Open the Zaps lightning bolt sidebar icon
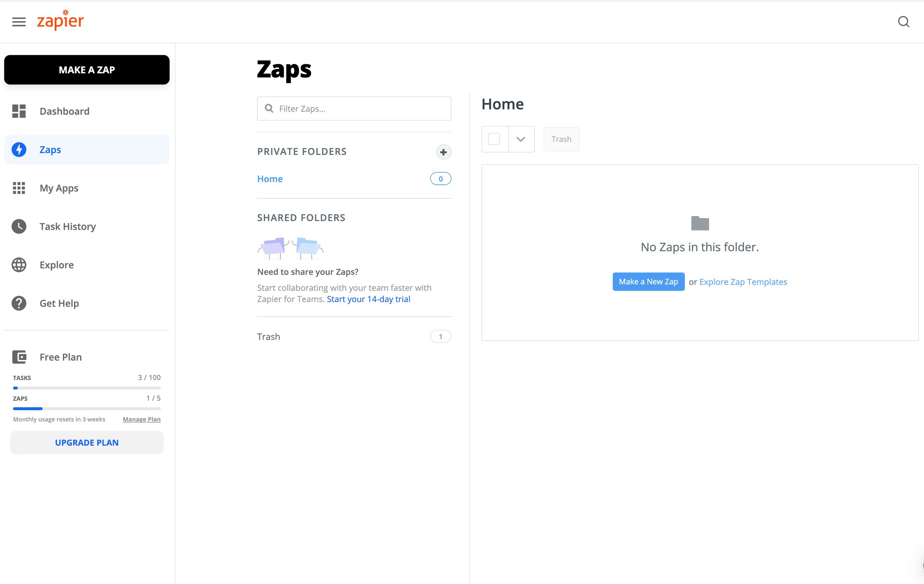 [x=18, y=150]
